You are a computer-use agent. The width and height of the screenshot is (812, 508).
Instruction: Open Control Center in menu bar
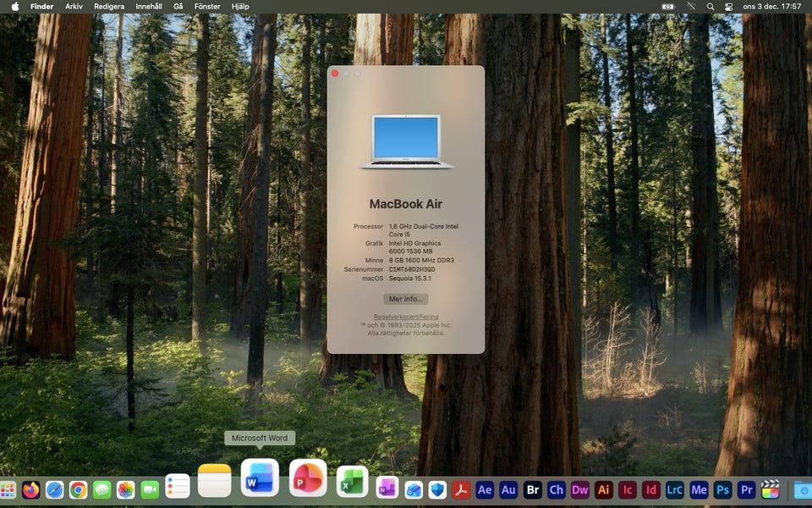point(728,6)
